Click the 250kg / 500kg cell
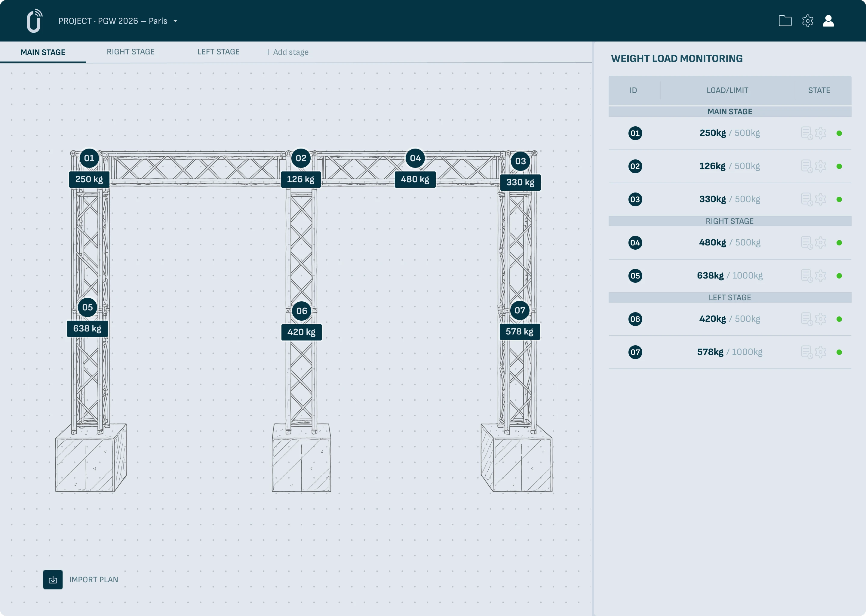 tap(729, 133)
